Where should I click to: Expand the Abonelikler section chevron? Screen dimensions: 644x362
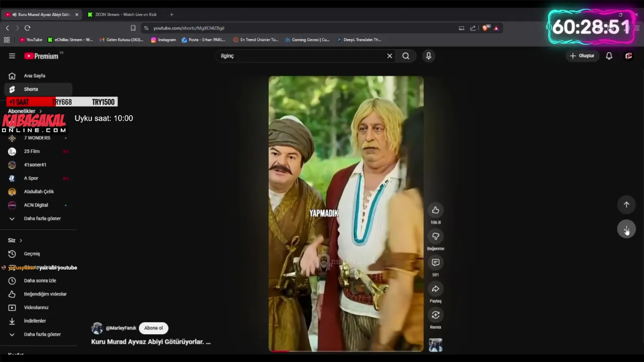pyautogui.click(x=41, y=111)
